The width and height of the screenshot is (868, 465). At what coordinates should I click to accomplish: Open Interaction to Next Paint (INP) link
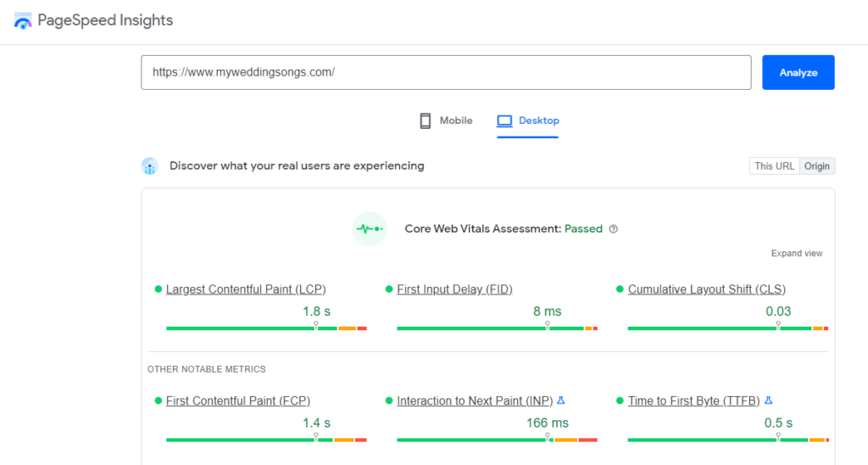click(x=475, y=401)
